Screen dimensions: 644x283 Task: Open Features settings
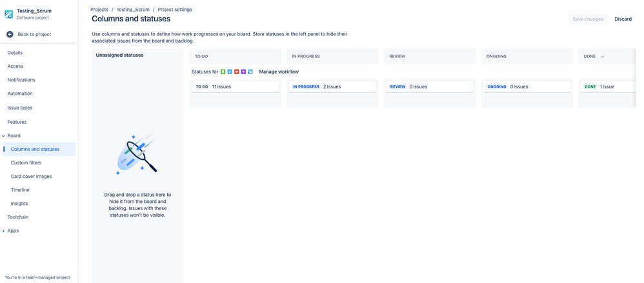coord(17,122)
